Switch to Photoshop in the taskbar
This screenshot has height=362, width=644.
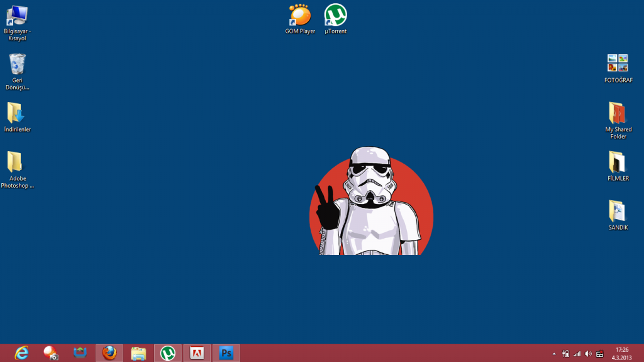226,353
